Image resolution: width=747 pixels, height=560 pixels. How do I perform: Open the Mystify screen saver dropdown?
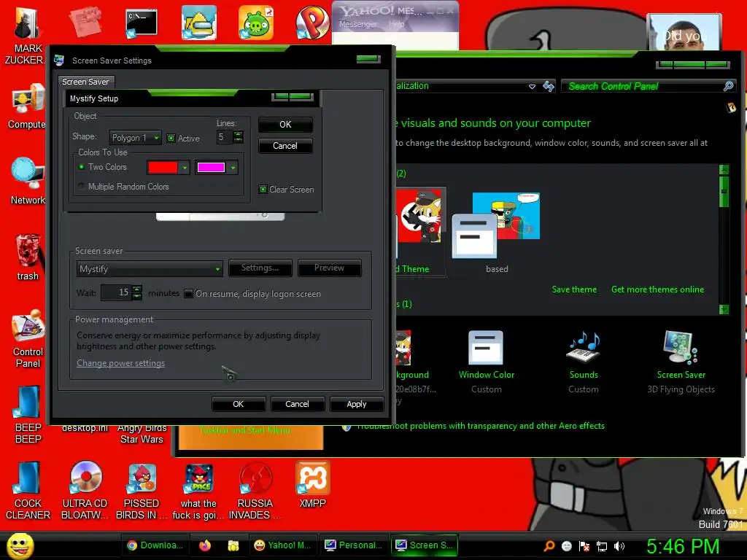149,269
